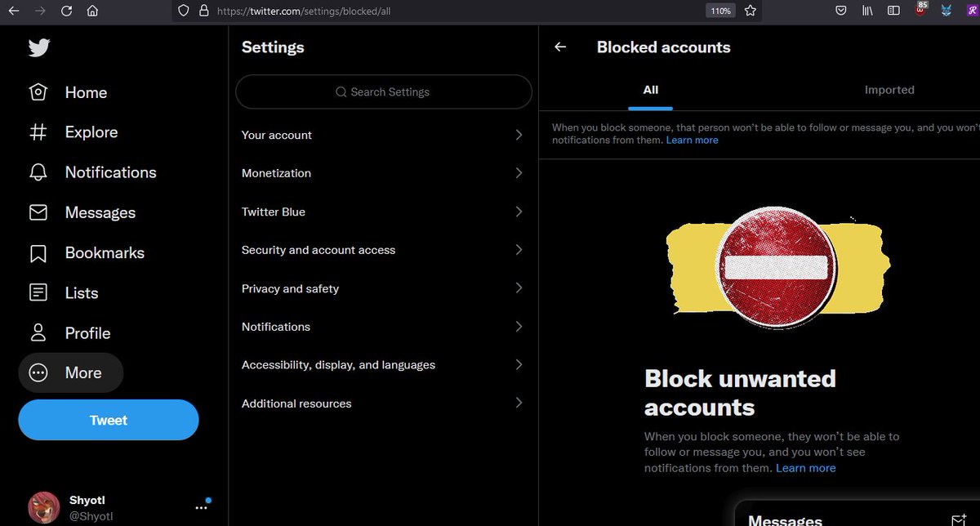Viewport: 980px width, 526px height.
Task: Open Home from the sidebar
Action: (x=69, y=92)
